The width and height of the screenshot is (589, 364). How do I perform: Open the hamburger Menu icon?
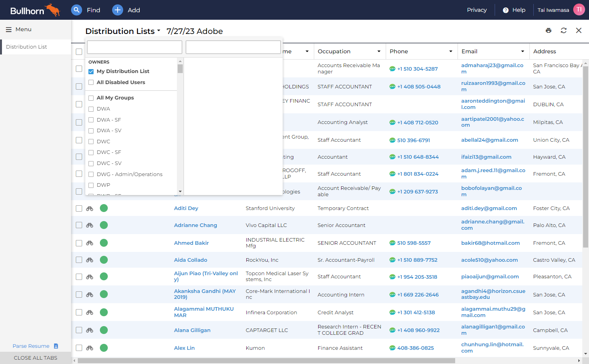[9, 29]
